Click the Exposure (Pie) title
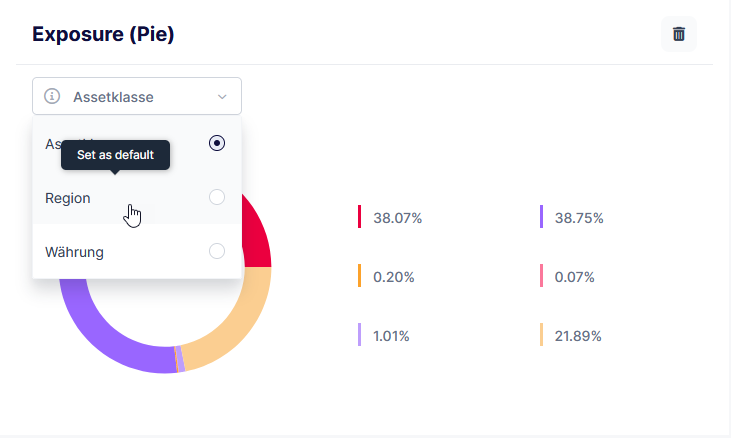 click(x=103, y=34)
